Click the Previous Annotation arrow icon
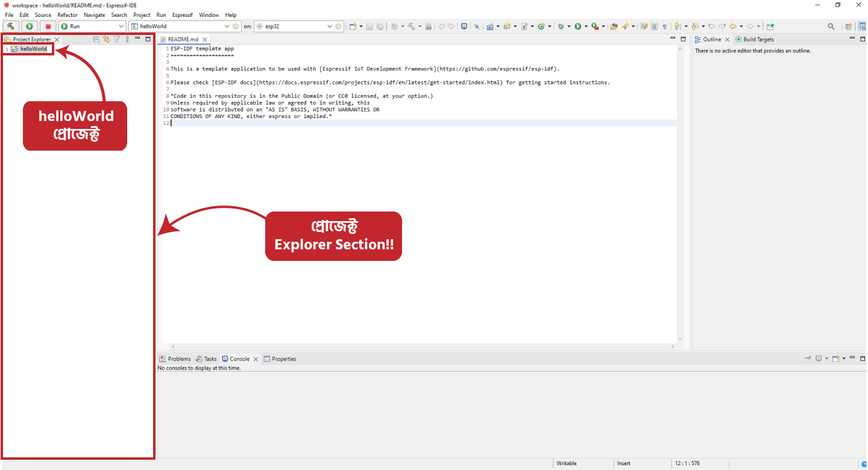Screen dimensions: 868x470 tap(694, 27)
